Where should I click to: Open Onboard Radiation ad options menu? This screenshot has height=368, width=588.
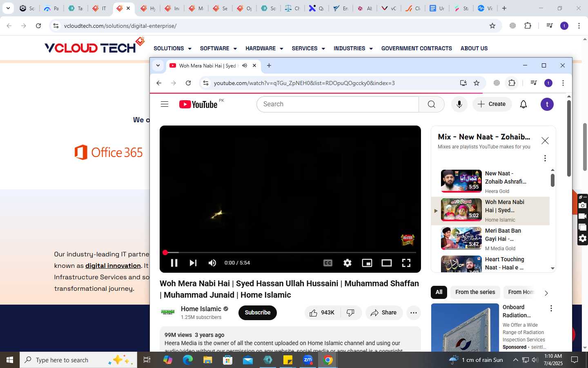click(551, 309)
